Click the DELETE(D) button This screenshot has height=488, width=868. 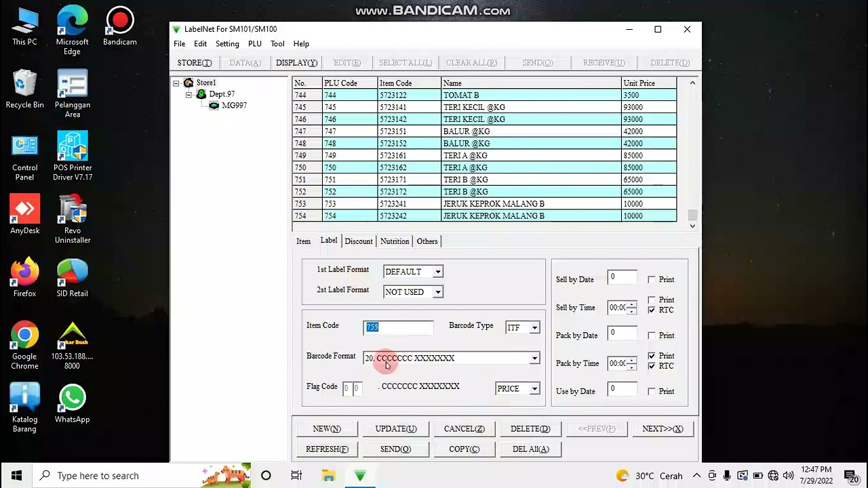pyautogui.click(x=530, y=429)
